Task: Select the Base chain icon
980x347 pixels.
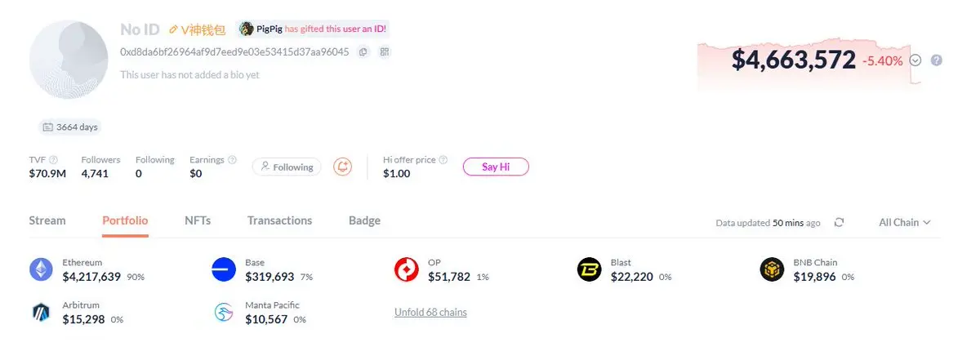Action: 224,269
